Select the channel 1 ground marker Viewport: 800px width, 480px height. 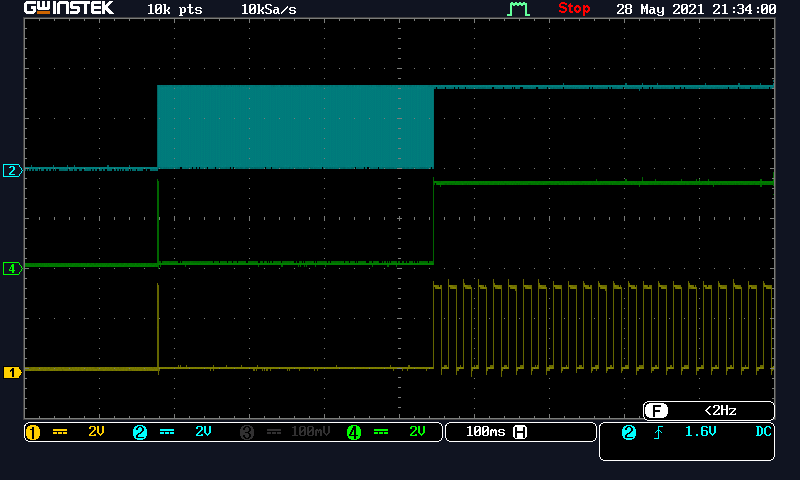[12, 372]
